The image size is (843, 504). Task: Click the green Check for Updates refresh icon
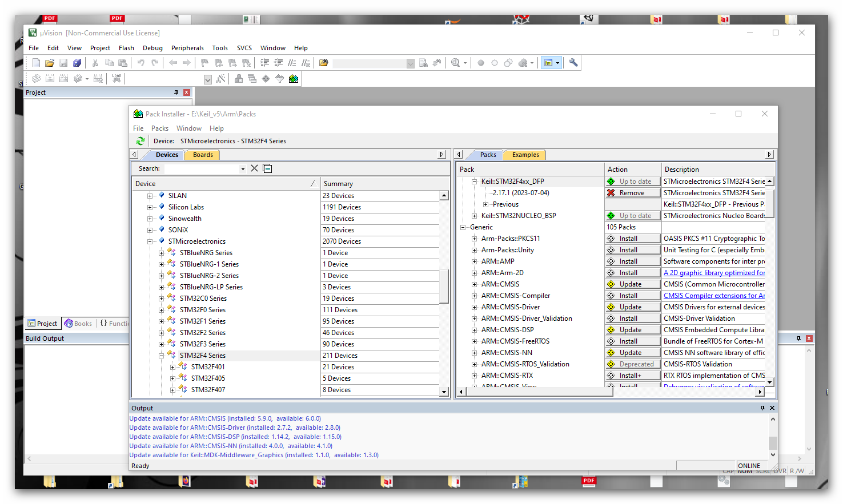[x=140, y=141]
